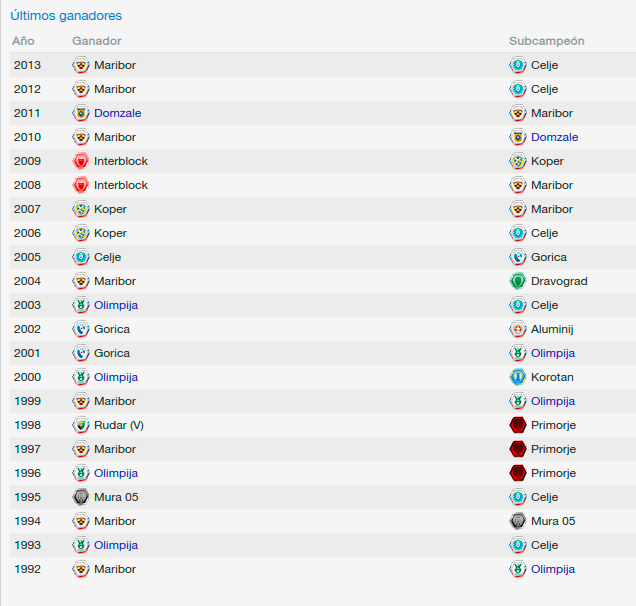Open Olimpija link in 2003 winner row
The image size is (636, 606).
(x=116, y=305)
